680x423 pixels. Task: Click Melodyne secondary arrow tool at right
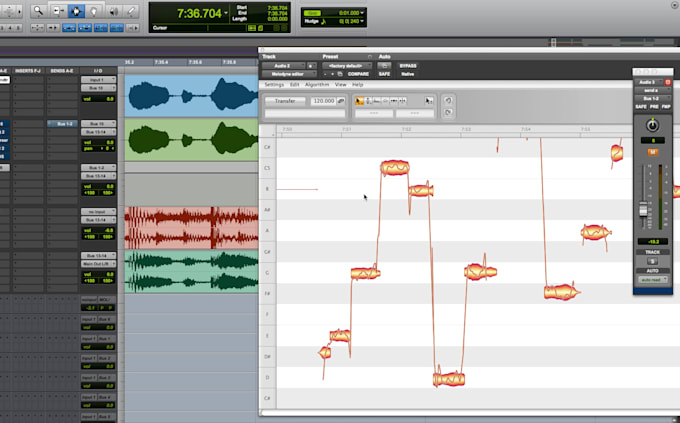[x=428, y=101]
